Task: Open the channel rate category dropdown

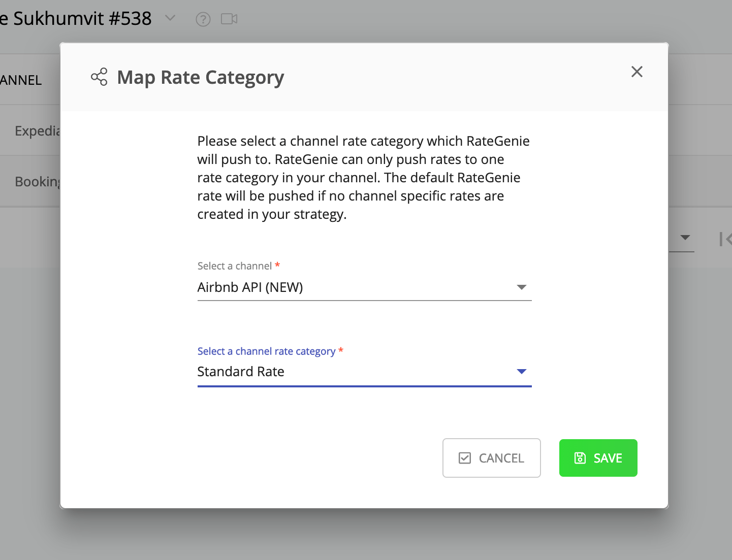Action: point(364,372)
